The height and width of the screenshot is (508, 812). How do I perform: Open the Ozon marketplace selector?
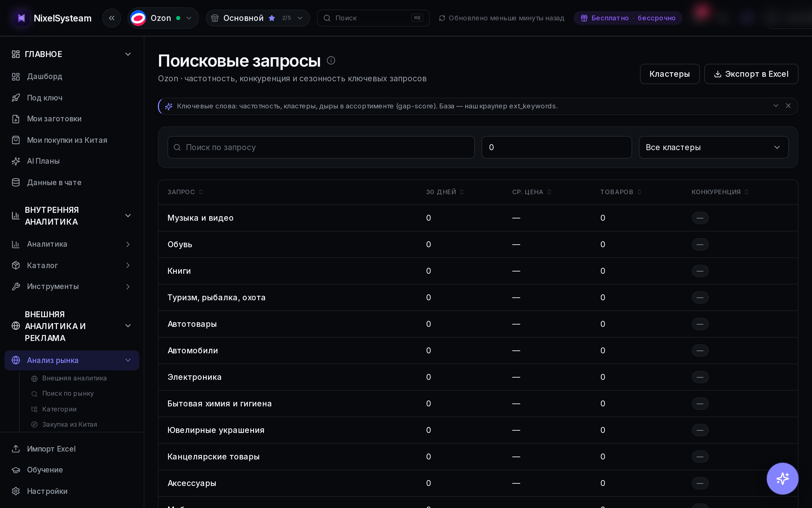[x=163, y=18]
